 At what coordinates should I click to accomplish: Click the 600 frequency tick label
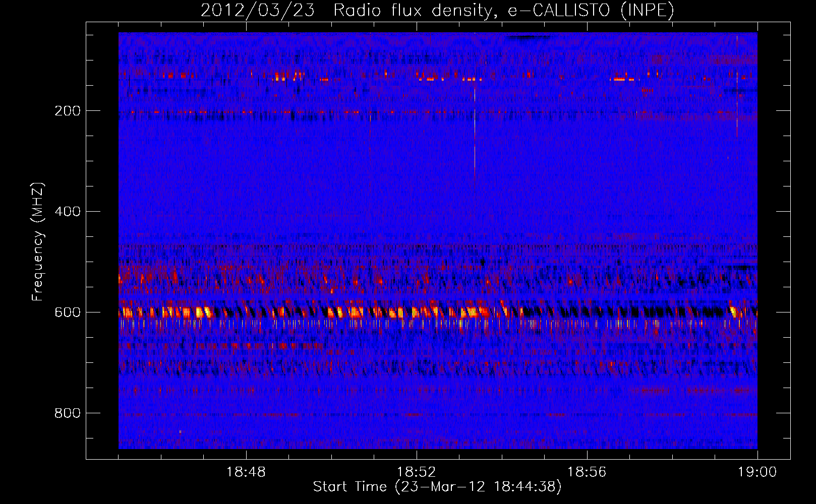click(68, 312)
